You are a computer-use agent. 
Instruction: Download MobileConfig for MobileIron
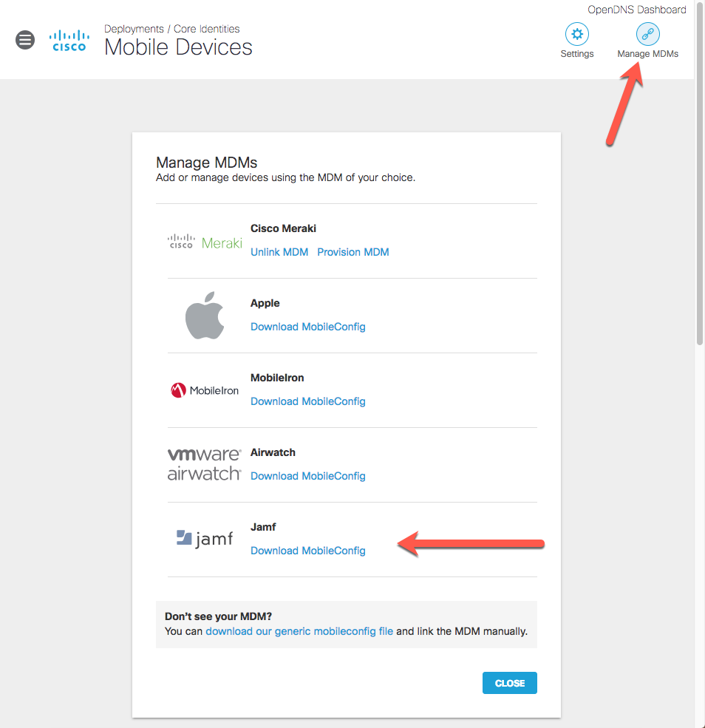pyautogui.click(x=307, y=401)
